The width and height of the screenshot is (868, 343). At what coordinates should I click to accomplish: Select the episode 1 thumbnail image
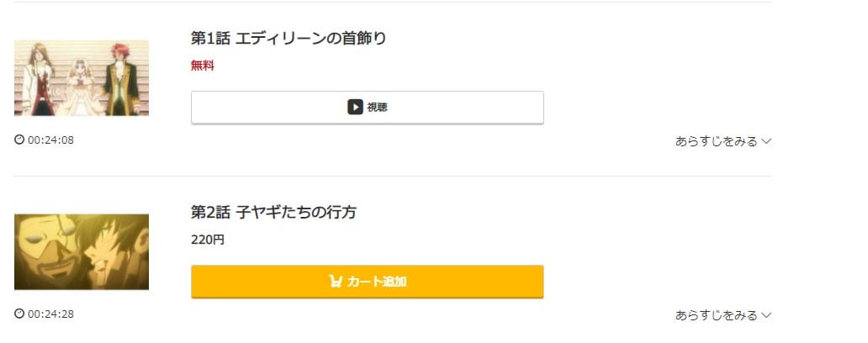pyautogui.click(x=82, y=78)
